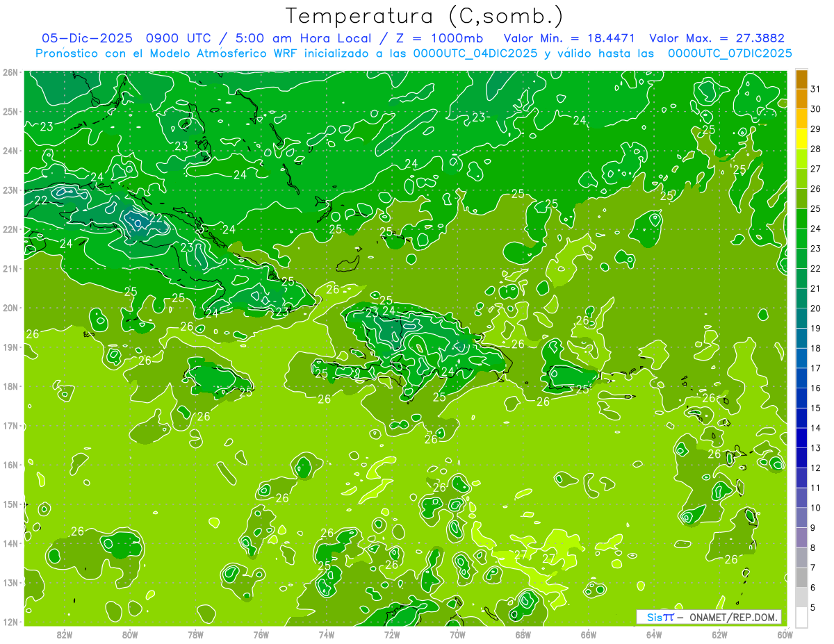The image size is (834, 644).
Task: Click the "18N" latitude axis label
Action: pyautogui.click(x=10, y=386)
